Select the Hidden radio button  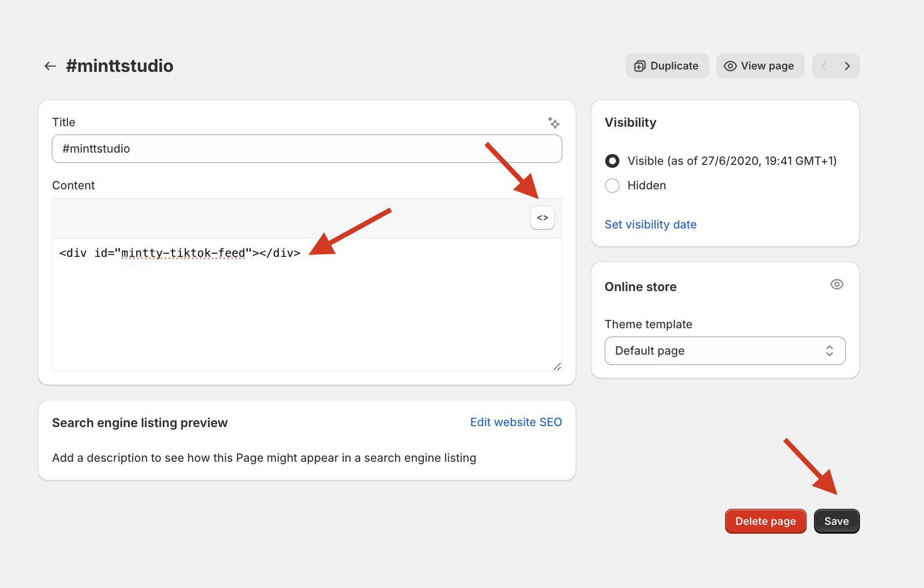pyautogui.click(x=612, y=185)
